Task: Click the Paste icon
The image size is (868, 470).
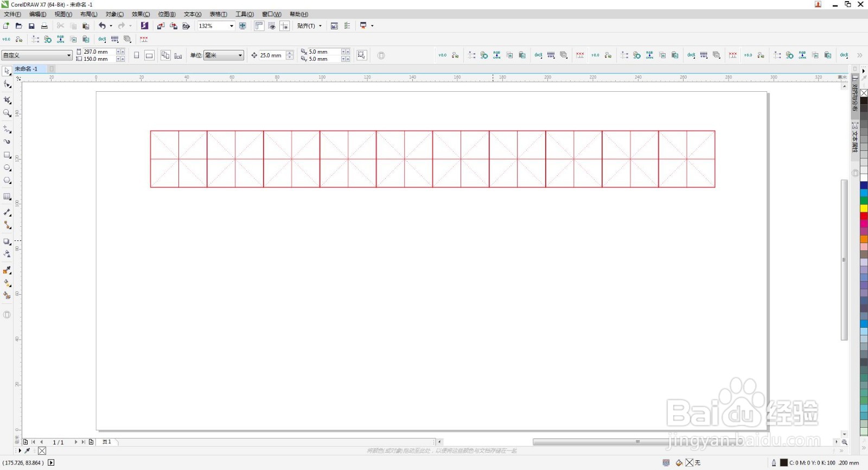Action: click(86, 26)
